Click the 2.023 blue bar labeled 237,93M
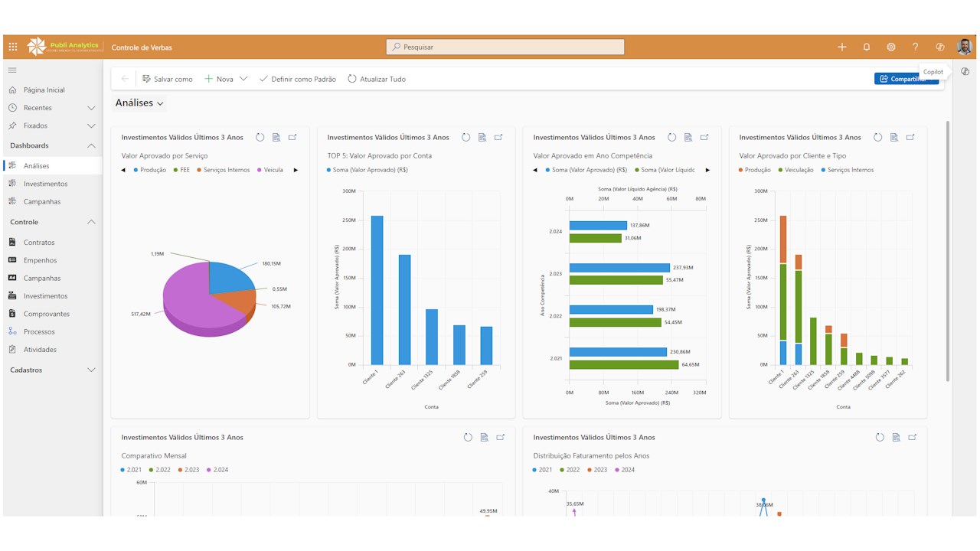980x551 pixels. (619, 268)
